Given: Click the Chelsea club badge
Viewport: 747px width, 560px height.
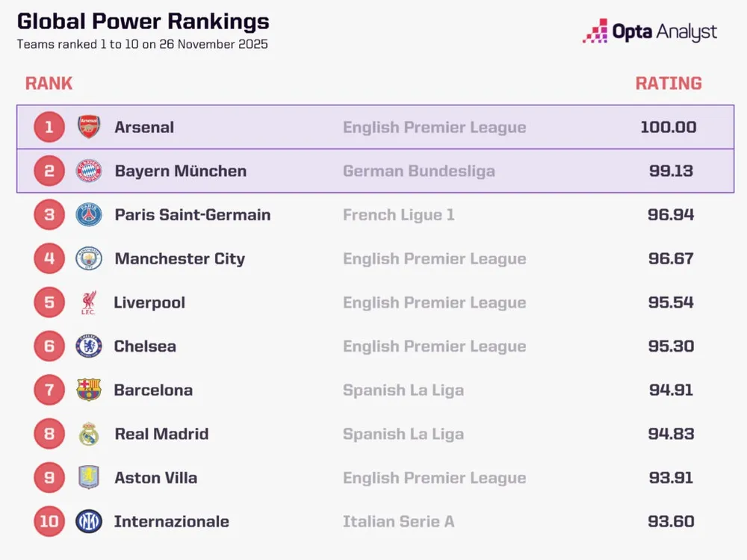Looking at the screenshot, I should click(x=89, y=346).
